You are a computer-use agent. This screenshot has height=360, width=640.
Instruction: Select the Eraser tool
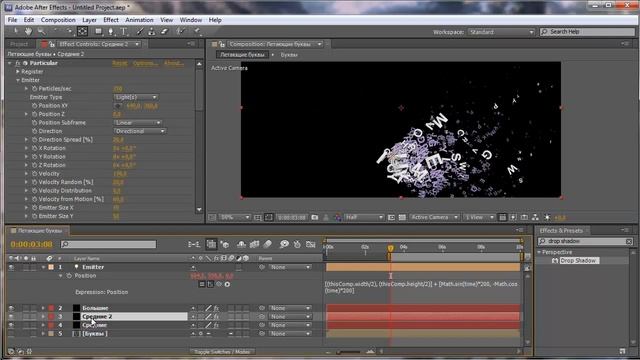(164, 31)
